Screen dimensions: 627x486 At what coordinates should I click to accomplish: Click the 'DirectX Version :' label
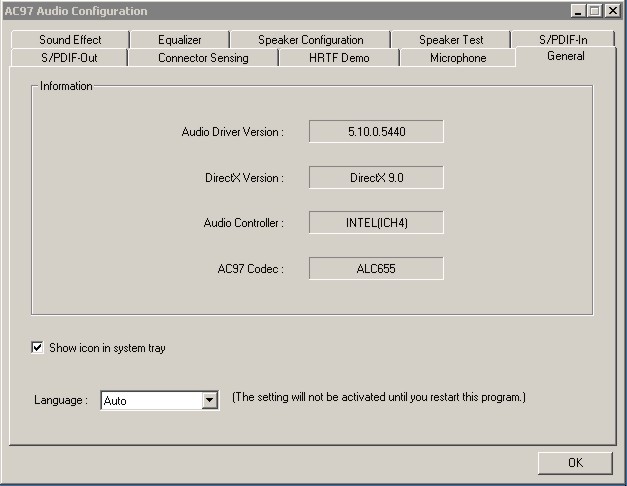click(244, 178)
